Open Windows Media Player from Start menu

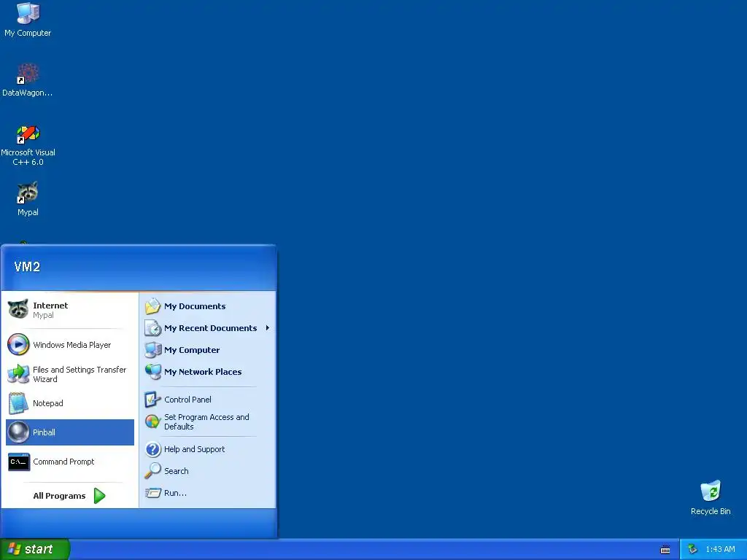(70, 345)
